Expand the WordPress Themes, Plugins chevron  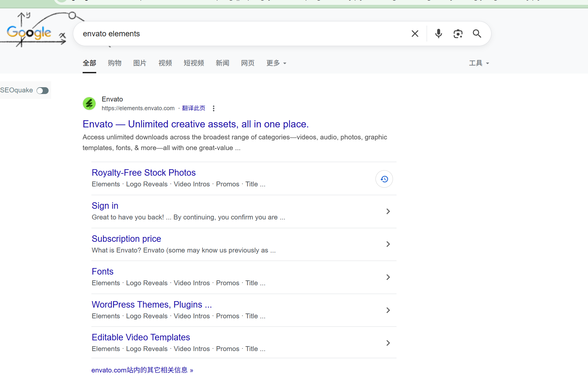(388, 310)
